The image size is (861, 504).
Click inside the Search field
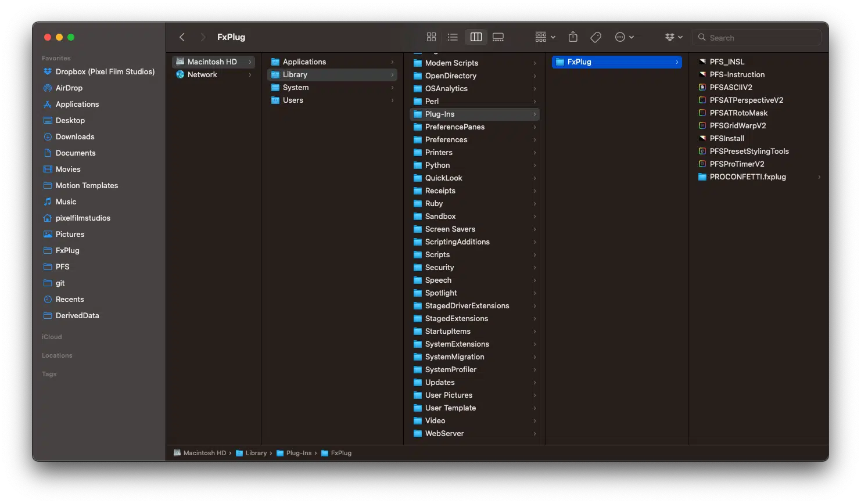pyautogui.click(x=758, y=38)
